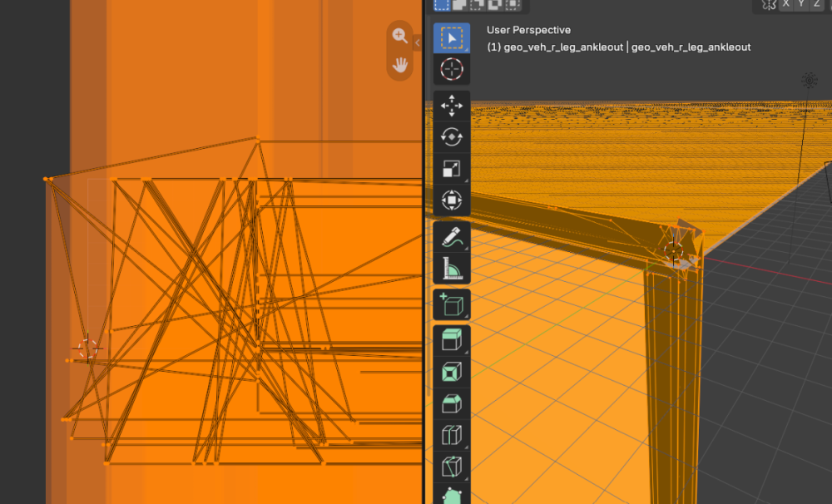Activate the Transform tool

(452, 200)
